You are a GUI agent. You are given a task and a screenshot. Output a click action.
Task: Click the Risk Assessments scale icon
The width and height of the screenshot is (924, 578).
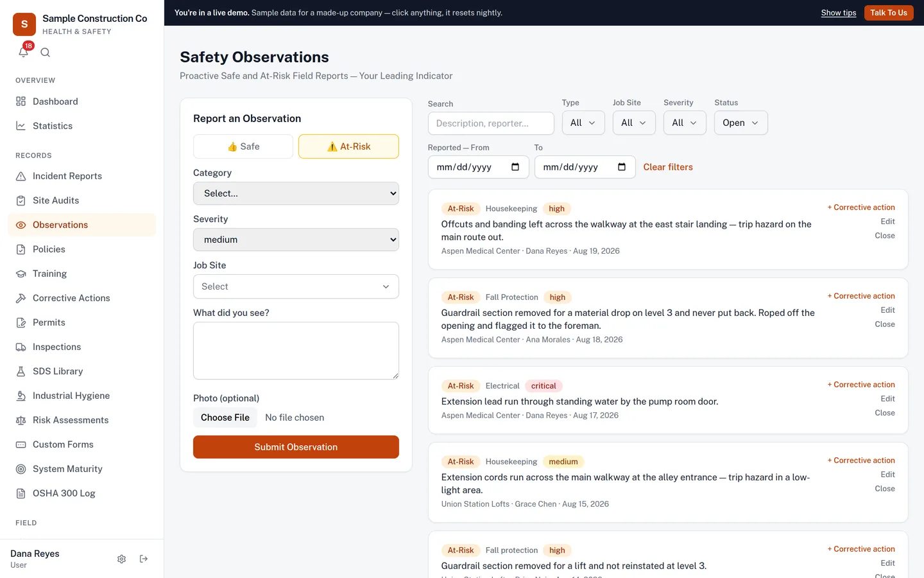pyautogui.click(x=21, y=420)
